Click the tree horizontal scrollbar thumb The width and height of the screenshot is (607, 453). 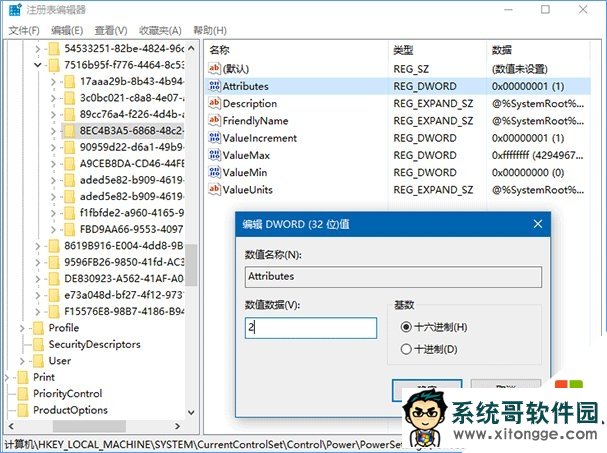[89, 426]
